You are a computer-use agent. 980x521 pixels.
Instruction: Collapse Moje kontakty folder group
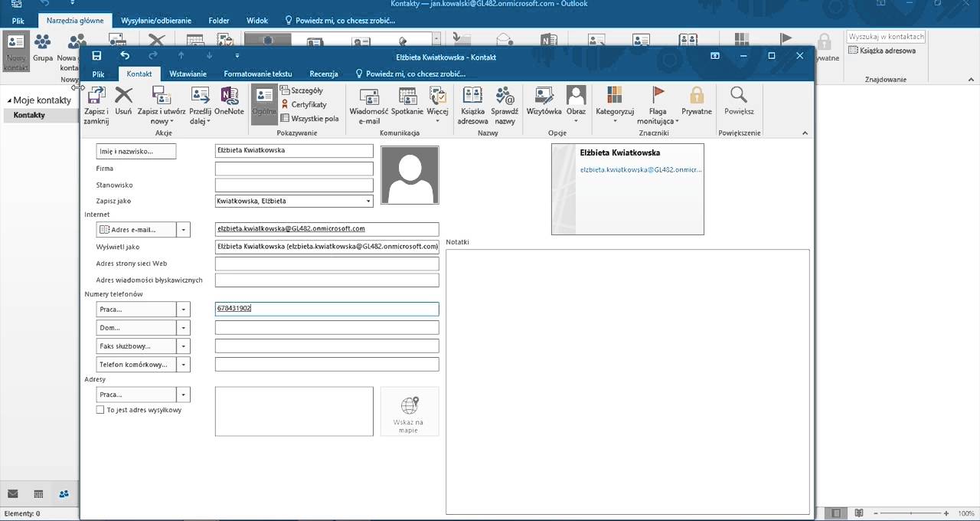(9, 100)
